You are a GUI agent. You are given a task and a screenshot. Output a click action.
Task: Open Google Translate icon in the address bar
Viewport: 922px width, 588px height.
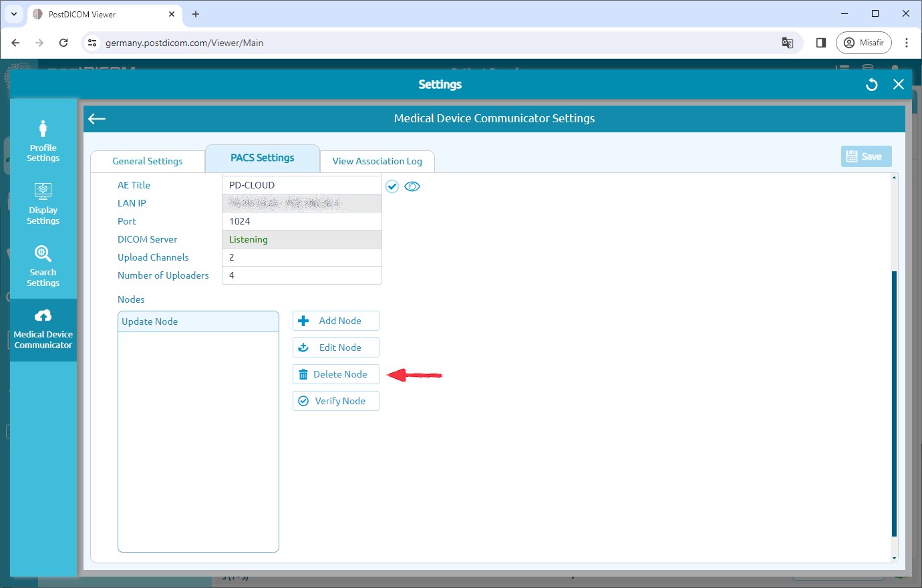tap(787, 42)
